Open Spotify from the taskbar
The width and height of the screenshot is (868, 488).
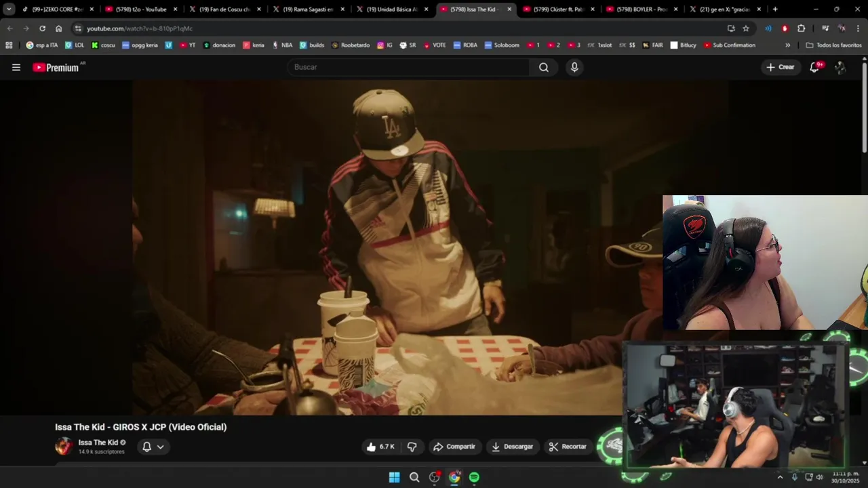pos(474,477)
